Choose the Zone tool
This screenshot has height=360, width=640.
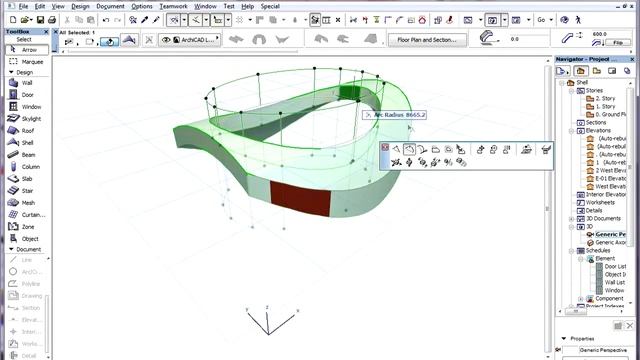27,227
